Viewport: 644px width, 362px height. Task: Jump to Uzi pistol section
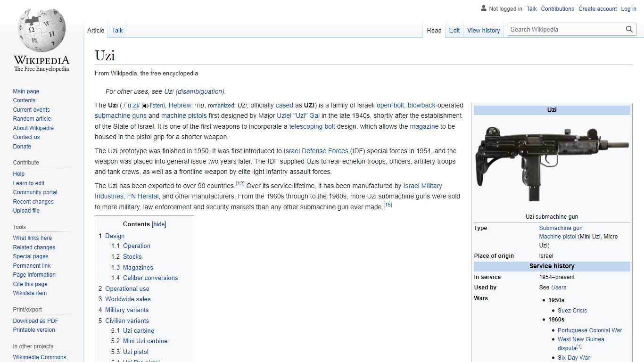(136, 352)
